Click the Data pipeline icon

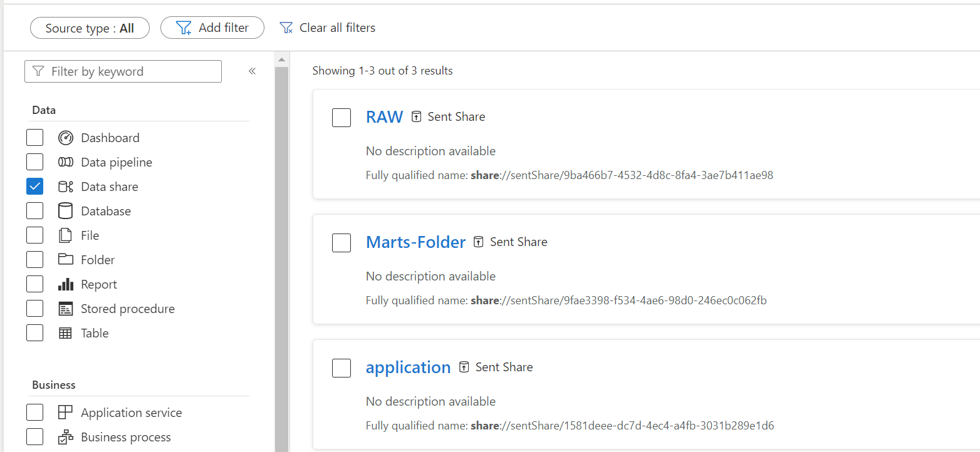(66, 162)
